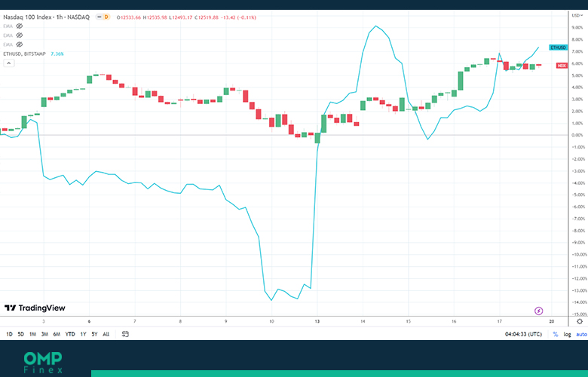This screenshot has width=588, height=377.
Task: Open the USD currency dropdown
Action: tap(577, 15)
